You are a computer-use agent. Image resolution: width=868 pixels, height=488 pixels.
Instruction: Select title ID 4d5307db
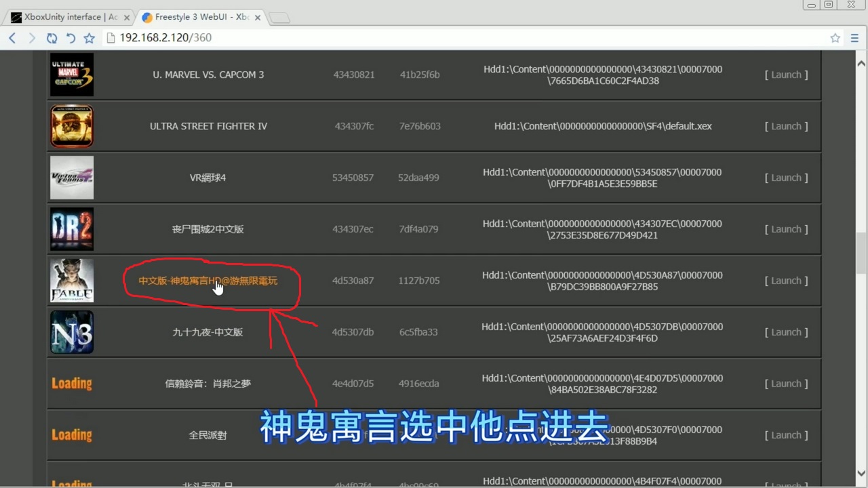(x=353, y=332)
